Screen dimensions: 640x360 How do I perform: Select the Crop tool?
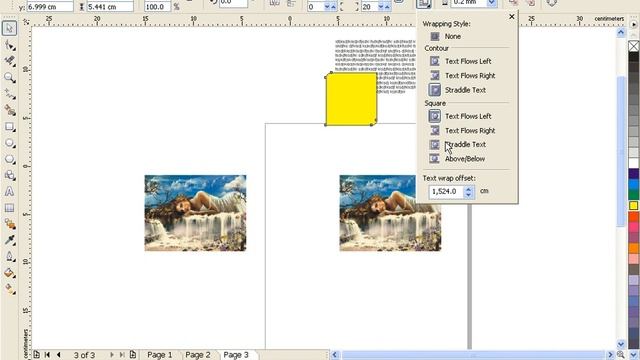click(x=9, y=61)
